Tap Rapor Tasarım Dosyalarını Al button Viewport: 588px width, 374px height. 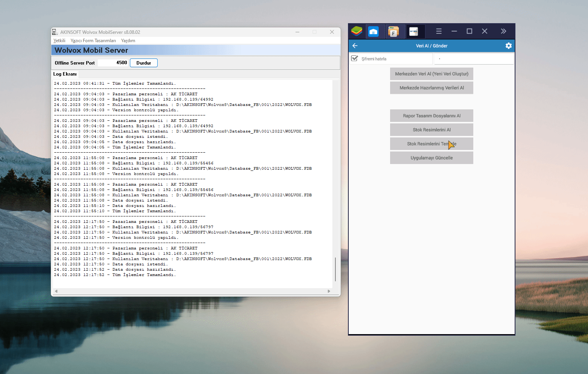point(432,116)
